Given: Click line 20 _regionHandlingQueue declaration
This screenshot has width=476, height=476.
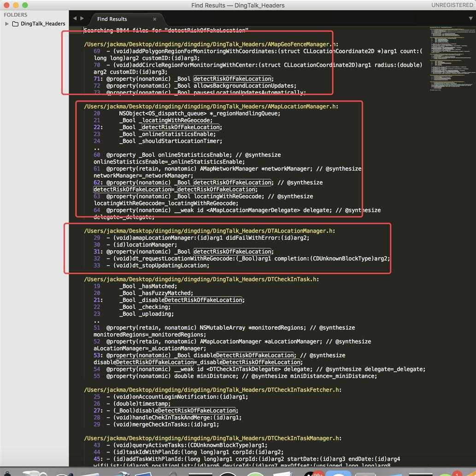Looking at the screenshot, I should [x=187, y=113].
